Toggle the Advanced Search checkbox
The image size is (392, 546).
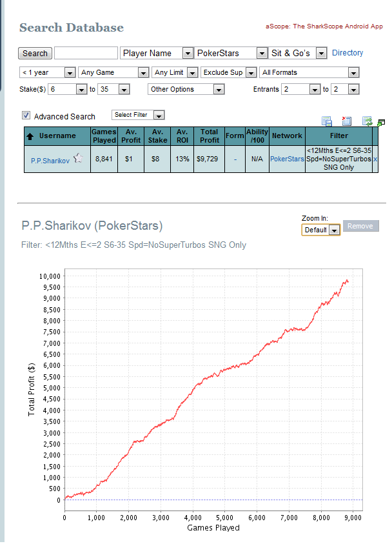tap(26, 116)
